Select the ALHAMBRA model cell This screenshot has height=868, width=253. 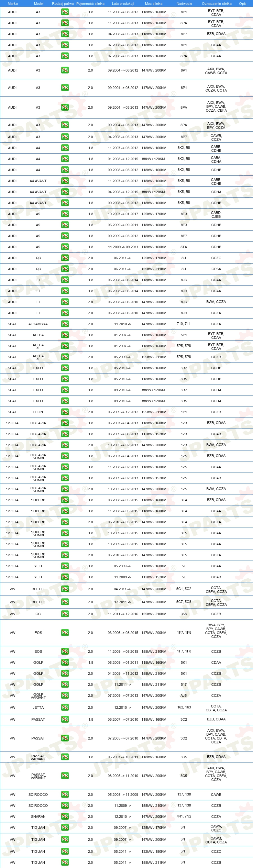click(x=38, y=324)
